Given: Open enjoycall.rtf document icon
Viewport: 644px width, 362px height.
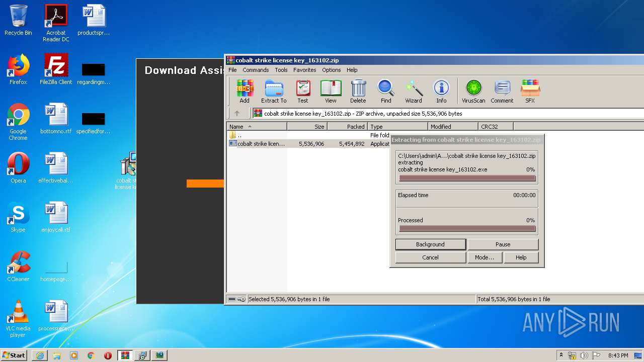Looking at the screenshot, I should pos(56,217).
